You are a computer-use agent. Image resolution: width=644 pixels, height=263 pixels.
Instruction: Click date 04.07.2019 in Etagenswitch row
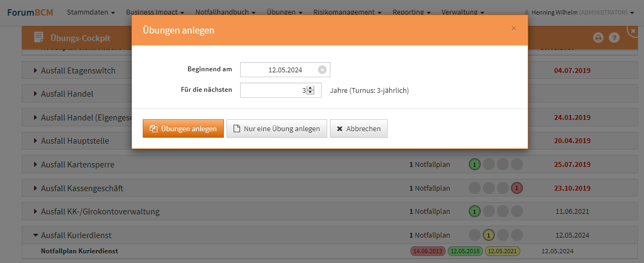(x=572, y=71)
